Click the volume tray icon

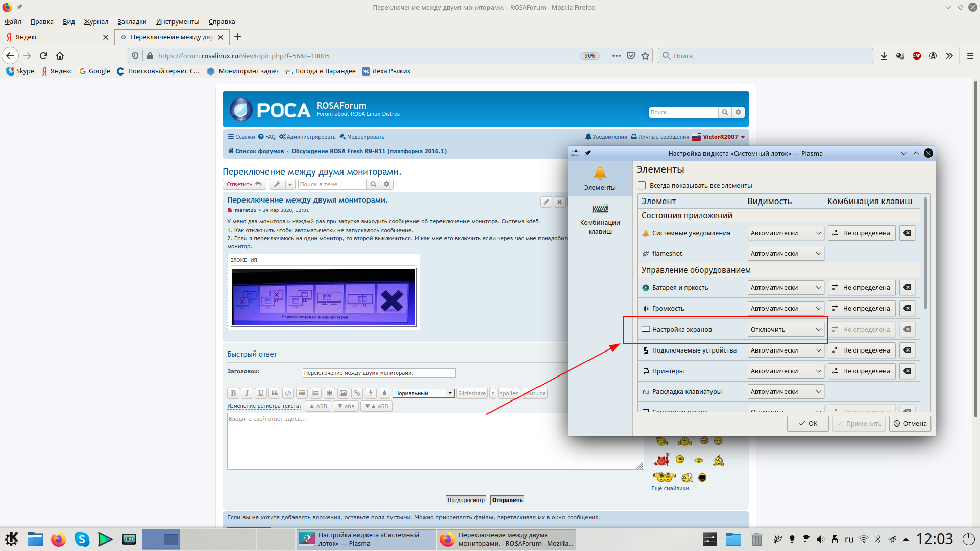coord(820,539)
